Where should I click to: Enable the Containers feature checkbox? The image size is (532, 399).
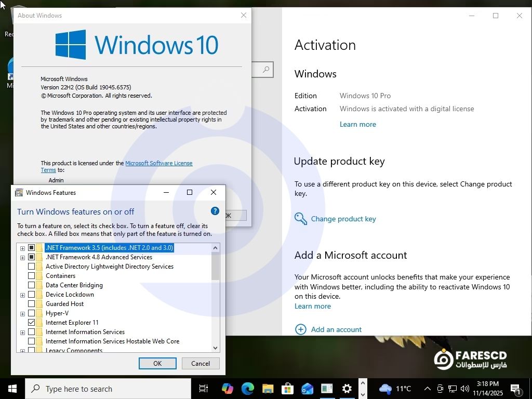pos(32,276)
